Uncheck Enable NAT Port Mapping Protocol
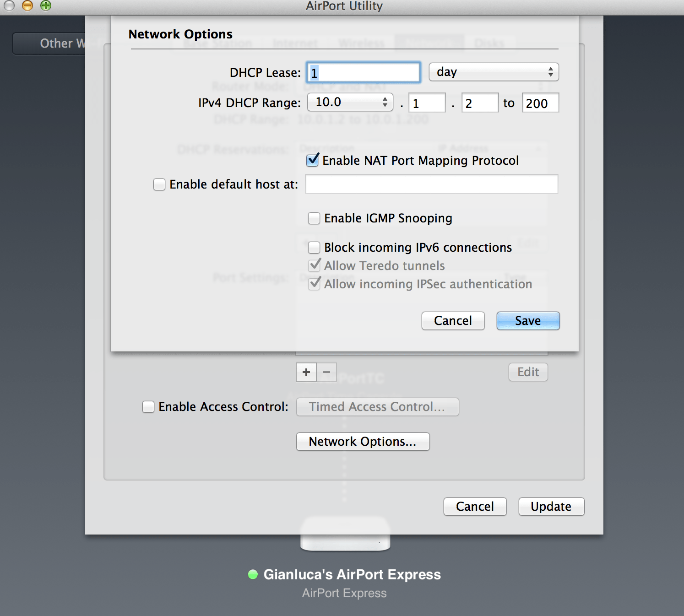684x616 pixels. coord(312,160)
